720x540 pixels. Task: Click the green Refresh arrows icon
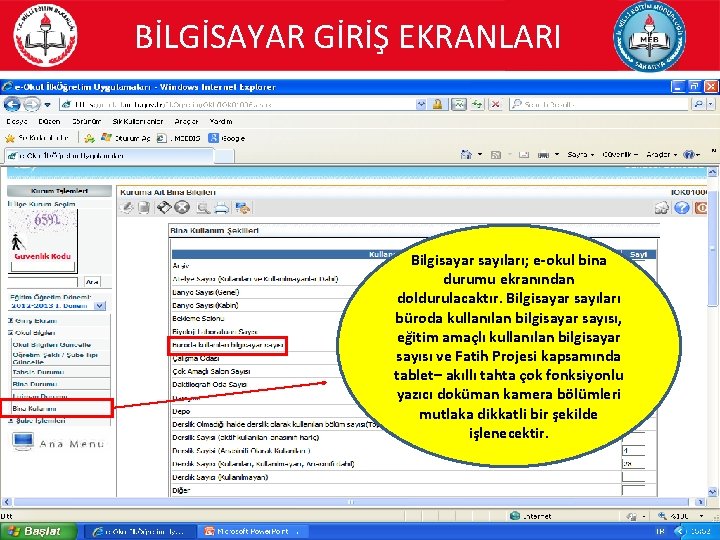(x=477, y=105)
